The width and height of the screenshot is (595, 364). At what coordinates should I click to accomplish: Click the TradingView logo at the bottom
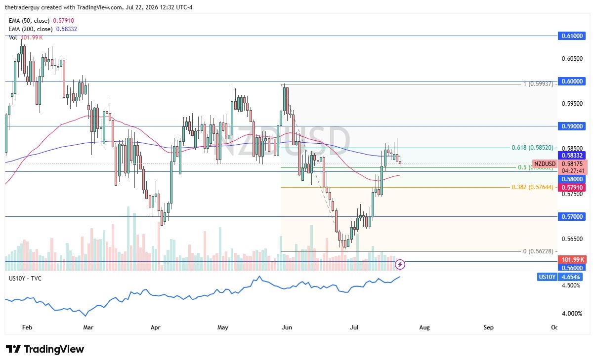click(45, 349)
